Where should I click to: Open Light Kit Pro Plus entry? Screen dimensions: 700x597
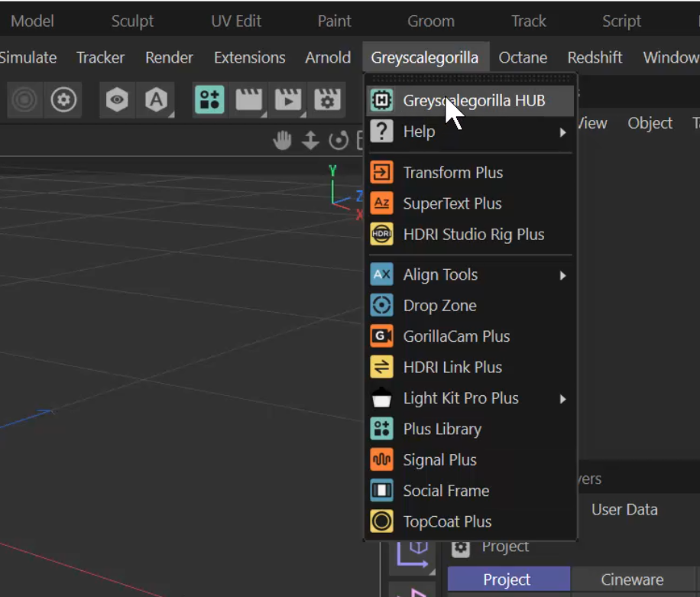coord(470,397)
